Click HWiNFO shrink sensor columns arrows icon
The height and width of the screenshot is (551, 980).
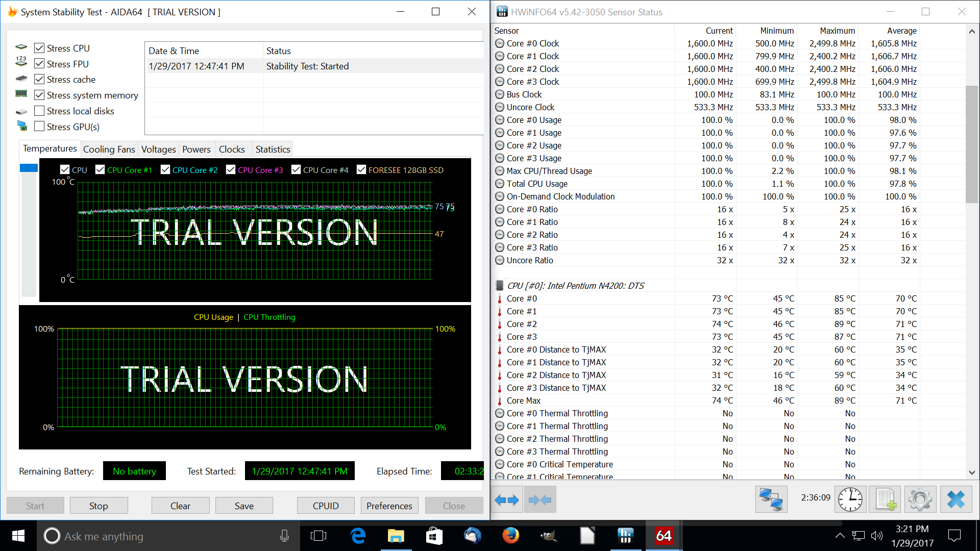tap(540, 499)
